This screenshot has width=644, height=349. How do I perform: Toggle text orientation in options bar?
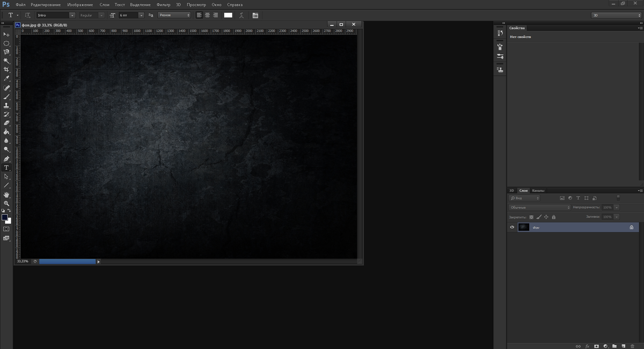[x=28, y=15]
